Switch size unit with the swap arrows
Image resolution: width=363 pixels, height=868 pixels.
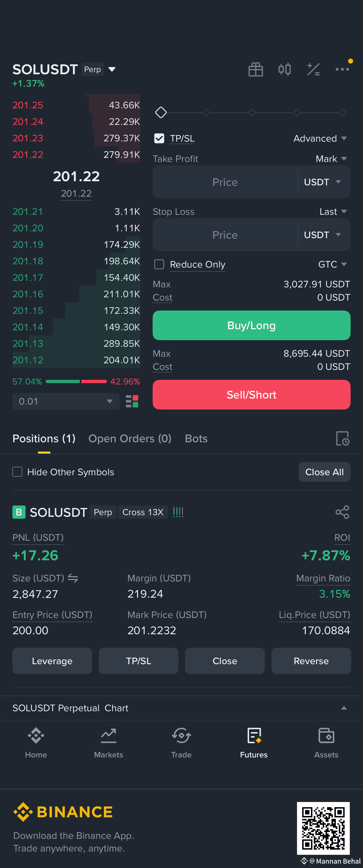pos(73,578)
